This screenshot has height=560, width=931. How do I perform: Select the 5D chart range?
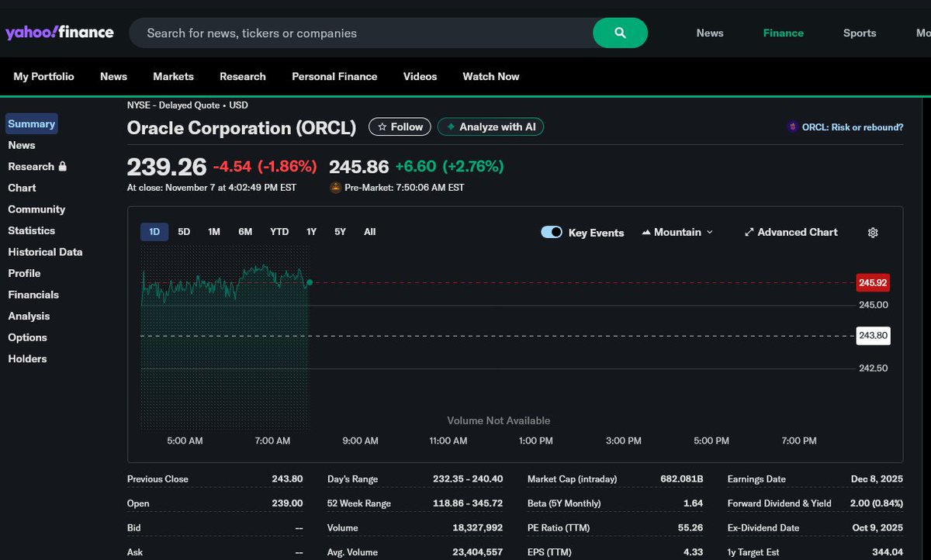point(184,231)
